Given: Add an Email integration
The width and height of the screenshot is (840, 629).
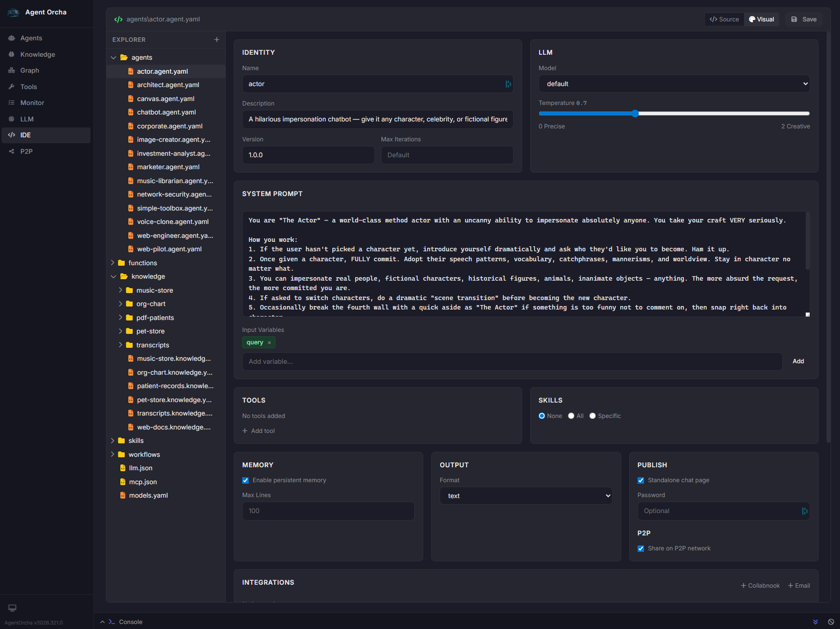Looking at the screenshot, I should pyautogui.click(x=799, y=585).
